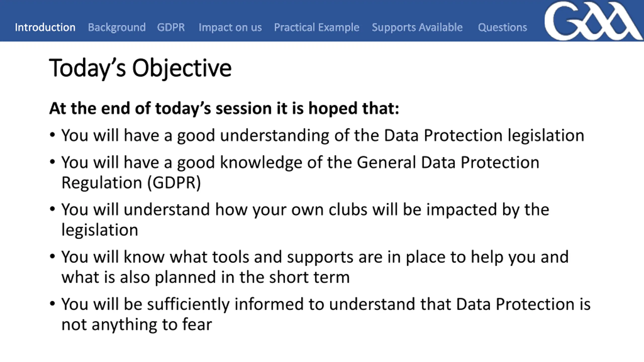Click the 'not anything to fear' text
Image resolution: width=644 pixels, height=362 pixels.
(x=137, y=325)
